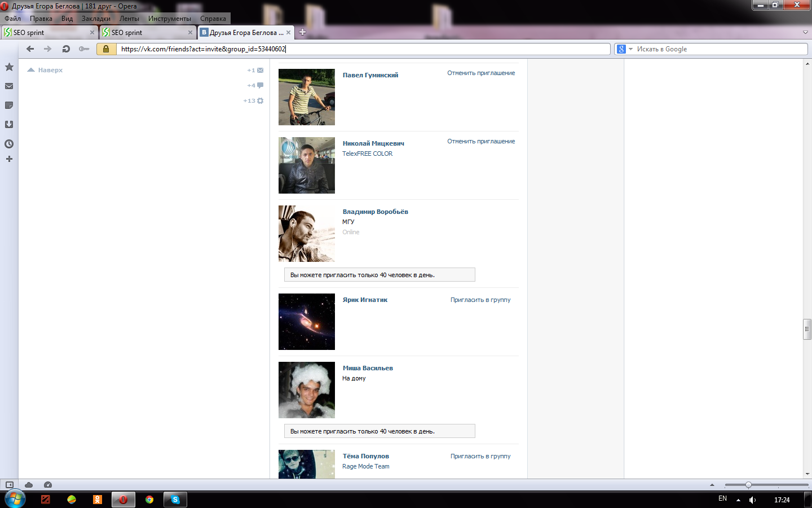Image resolution: width=812 pixels, height=508 pixels.
Task: Cancel invitation for Николай Мицкевич
Action: [481, 141]
